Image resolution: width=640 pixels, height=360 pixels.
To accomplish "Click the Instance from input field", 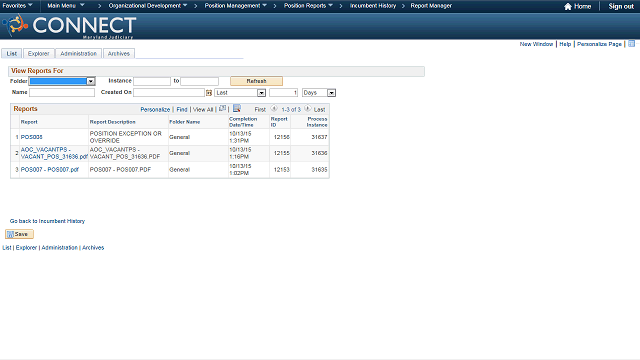I will click(152, 81).
